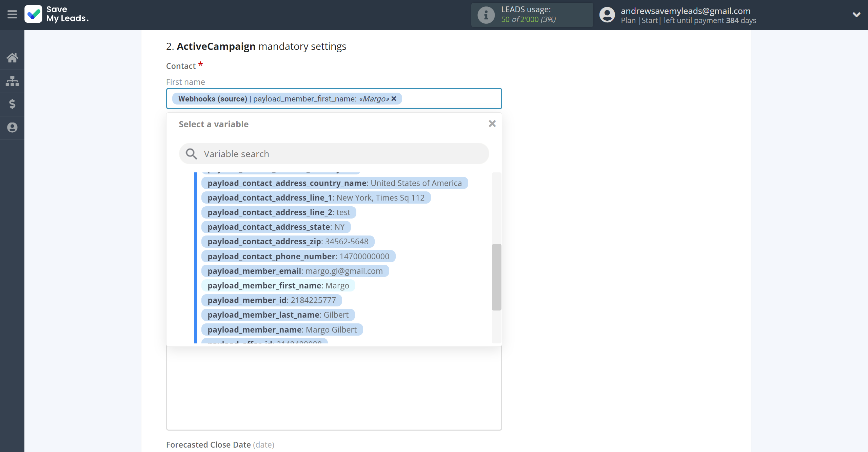Image resolution: width=868 pixels, height=452 pixels.
Task: Select payload_contact_address_line_2 variable
Action: pos(279,212)
